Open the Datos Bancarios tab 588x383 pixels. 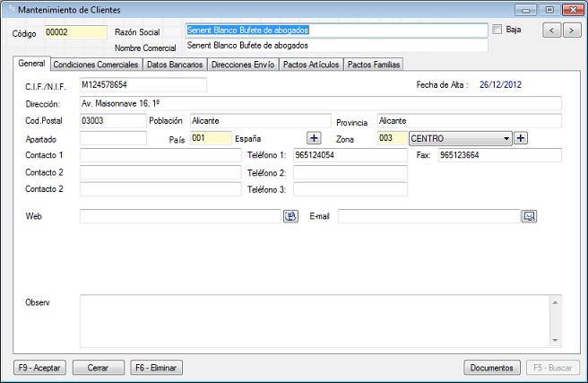click(x=175, y=65)
